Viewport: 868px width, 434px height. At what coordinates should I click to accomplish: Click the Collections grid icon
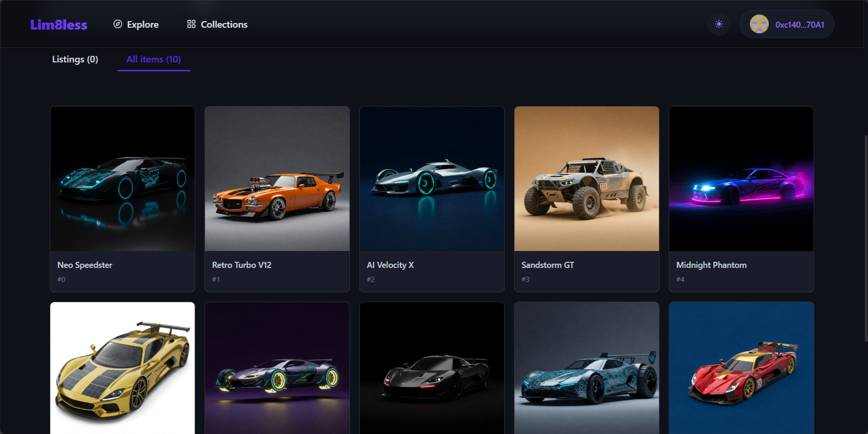point(191,24)
